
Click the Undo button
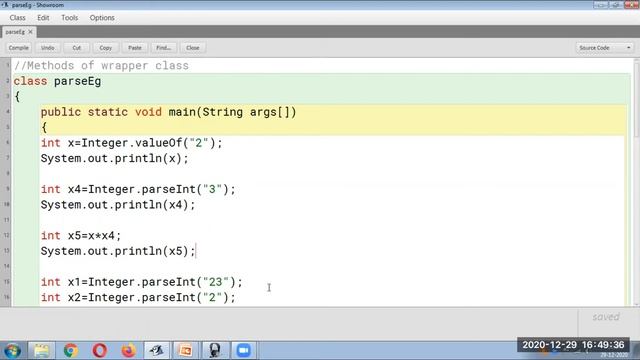(47, 48)
